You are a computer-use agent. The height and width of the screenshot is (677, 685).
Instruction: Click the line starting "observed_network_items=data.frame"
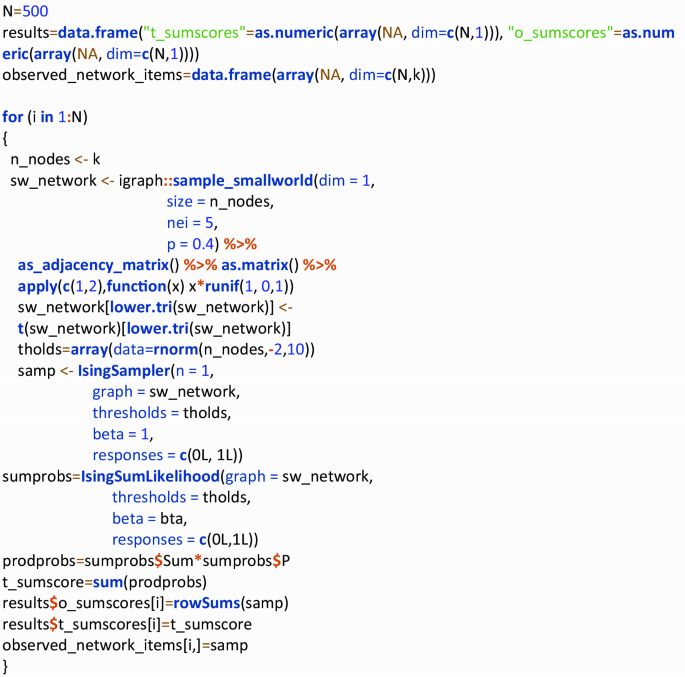[x=219, y=75]
